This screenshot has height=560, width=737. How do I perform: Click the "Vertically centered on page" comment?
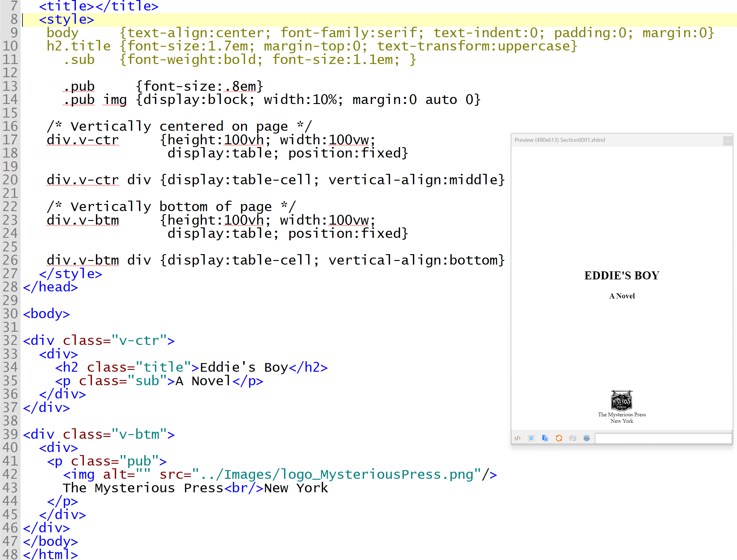pos(179,126)
